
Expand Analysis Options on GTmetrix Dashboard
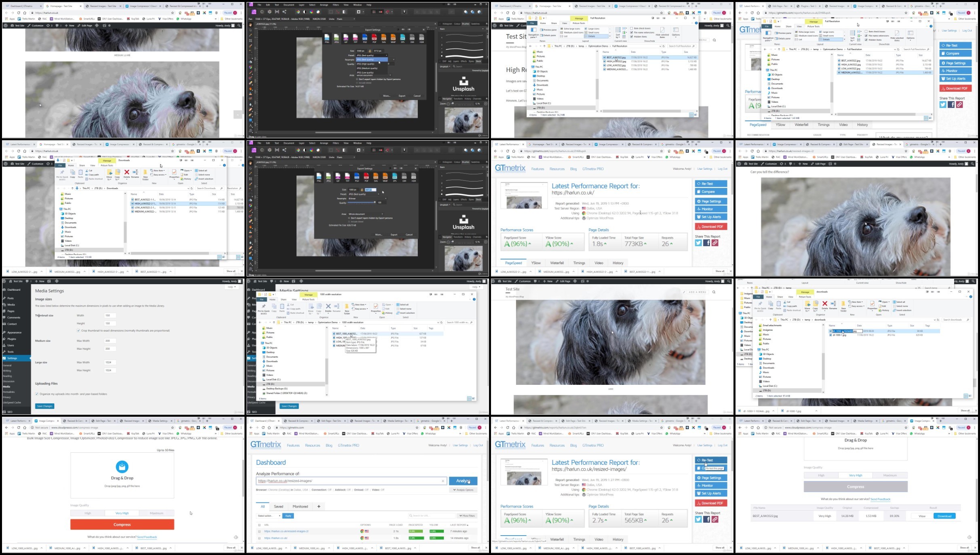463,490
